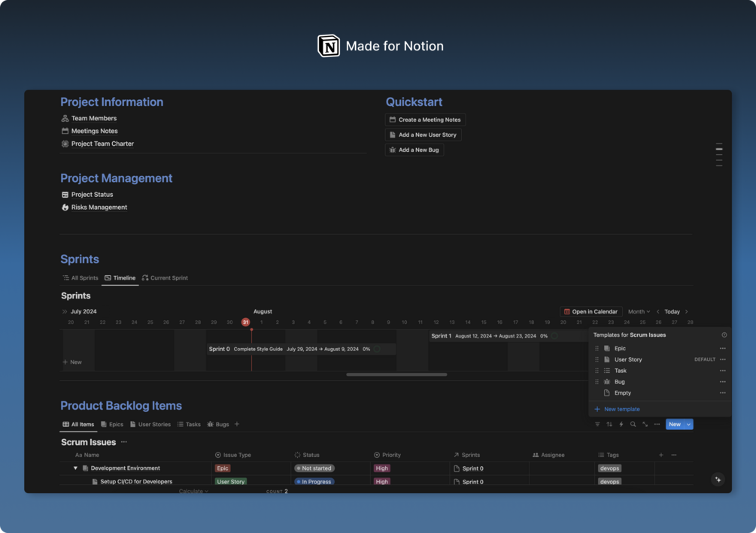Select the User Story template
Image resolution: width=756 pixels, height=533 pixels.
(628, 359)
